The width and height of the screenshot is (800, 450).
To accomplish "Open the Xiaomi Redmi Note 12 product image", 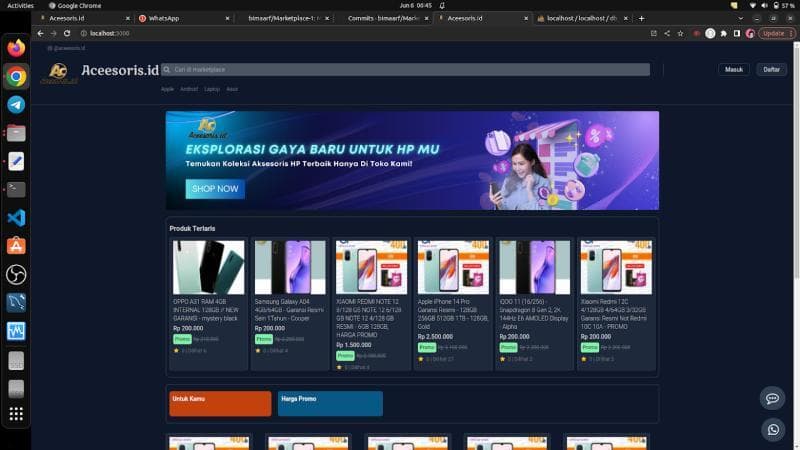I will click(x=371, y=267).
